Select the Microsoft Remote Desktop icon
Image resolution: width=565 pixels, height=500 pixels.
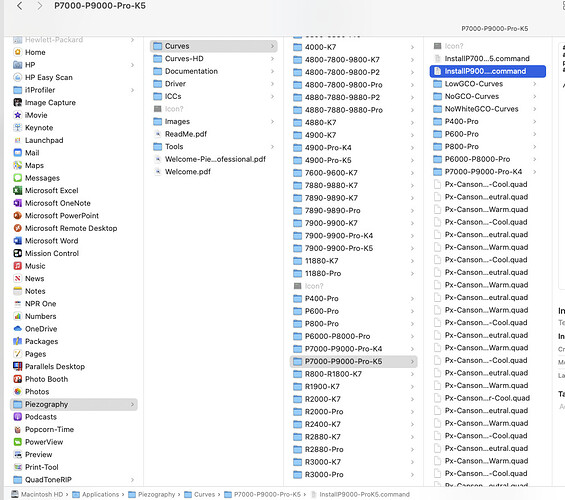click(x=17, y=228)
